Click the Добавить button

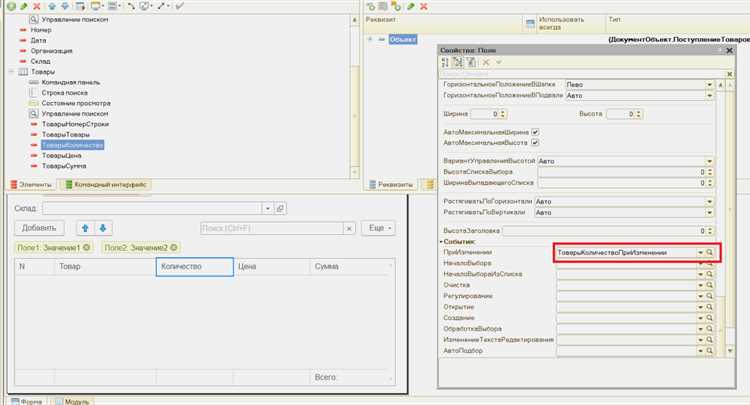click(x=39, y=228)
